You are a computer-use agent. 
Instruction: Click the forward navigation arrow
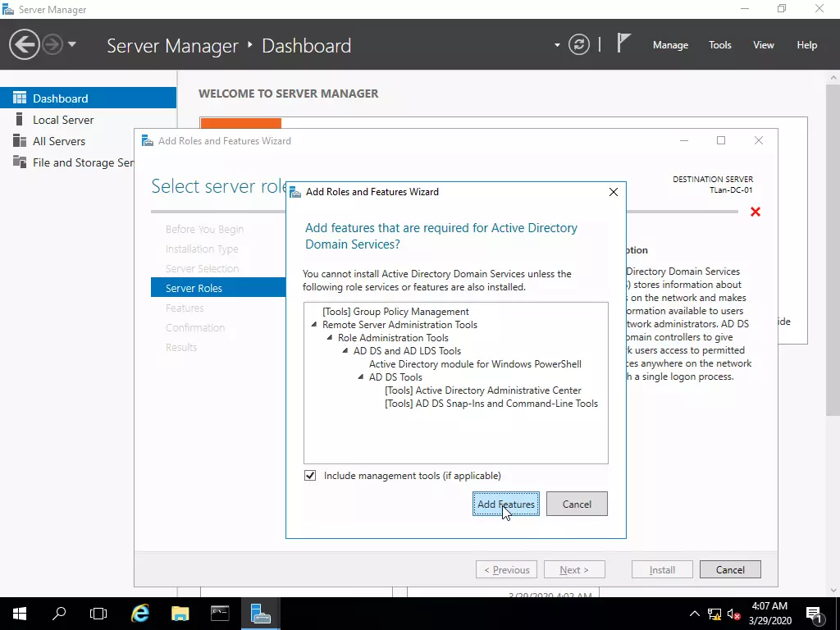coord(52,44)
